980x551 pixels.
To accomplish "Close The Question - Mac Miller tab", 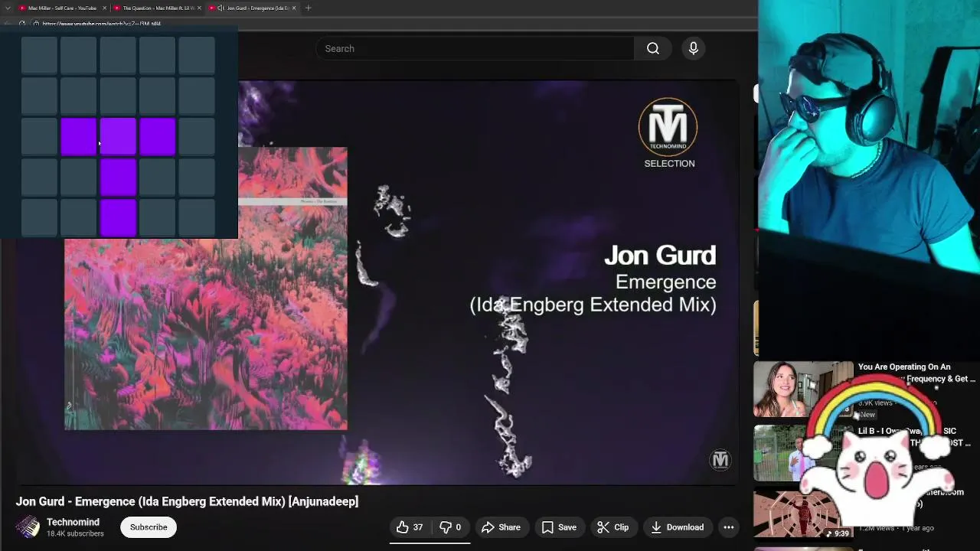I will (x=200, y=8).
